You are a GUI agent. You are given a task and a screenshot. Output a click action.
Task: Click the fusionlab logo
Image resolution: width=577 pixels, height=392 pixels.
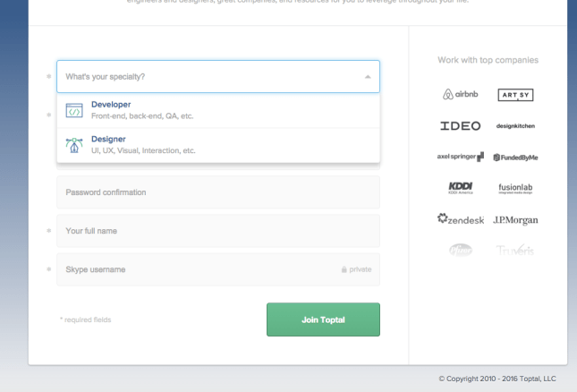[x=515, y=188]
